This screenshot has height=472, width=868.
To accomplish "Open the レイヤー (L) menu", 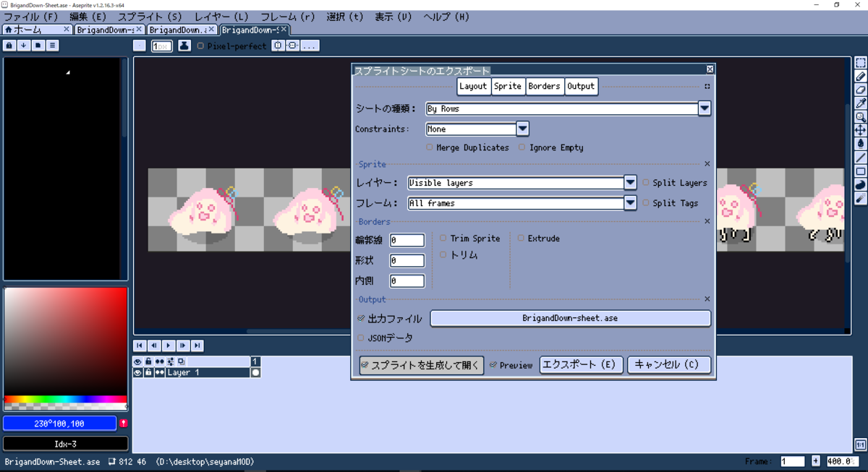I will (x=221, y=17).
